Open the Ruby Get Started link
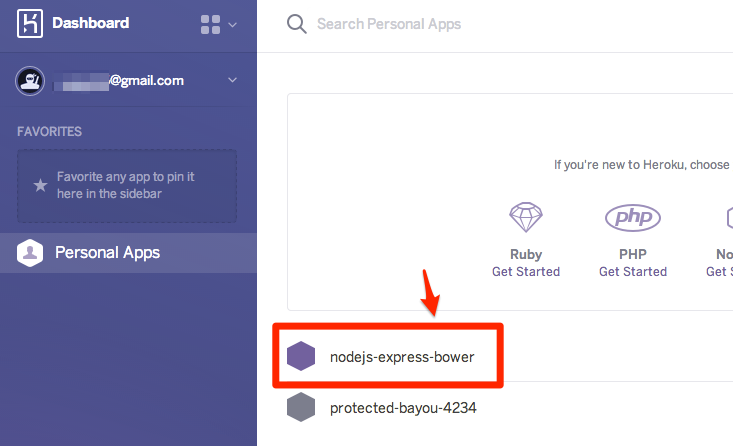 526,271
